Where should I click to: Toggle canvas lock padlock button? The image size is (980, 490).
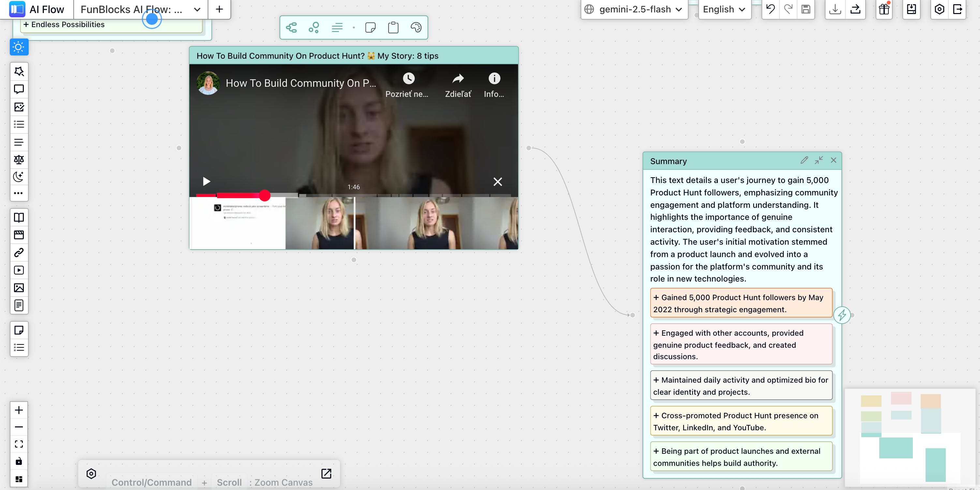(x=19, y=461)
